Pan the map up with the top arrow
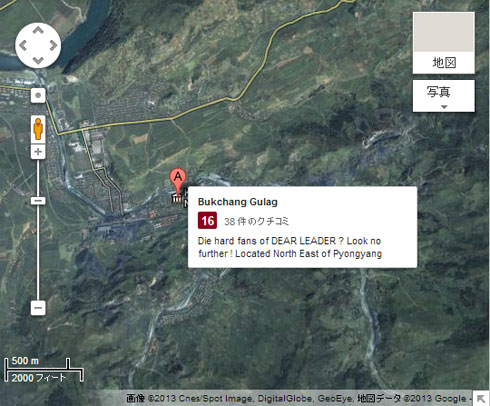Image resolution: width=490 pixels, height=406 pixels. point(38,30)
